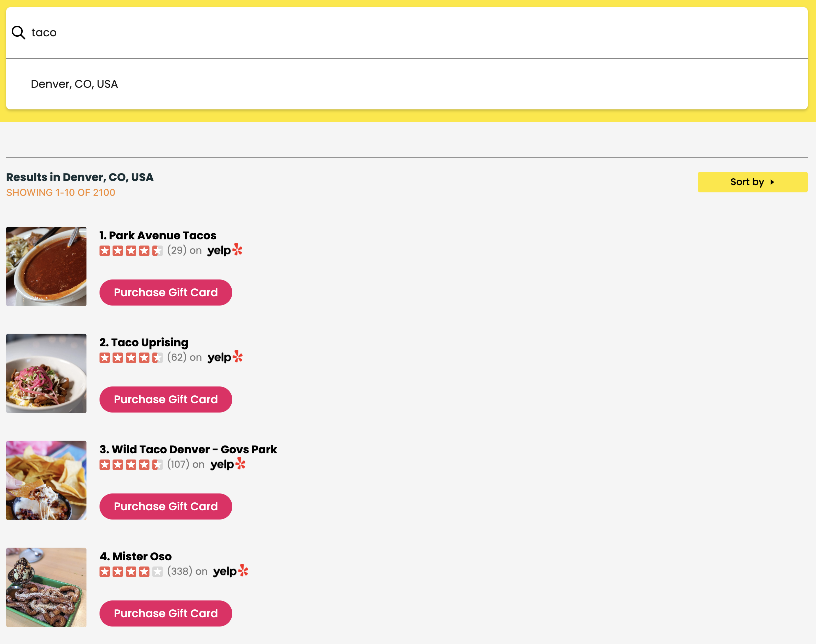Click Yelp logo beside Wild Taco Denver
The height and width of the screenshot is (644, 816).
[228, 464]
